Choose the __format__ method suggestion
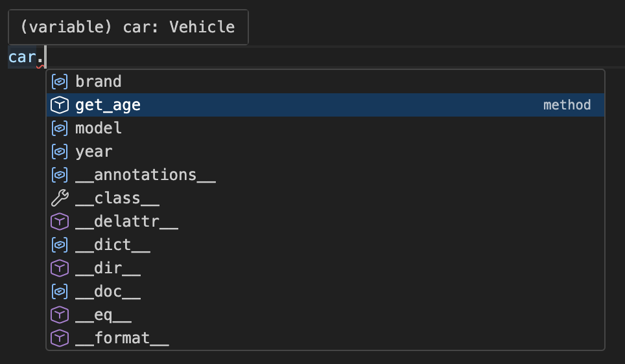The width and height of the screenshot is (625, 364). (122, 338)
